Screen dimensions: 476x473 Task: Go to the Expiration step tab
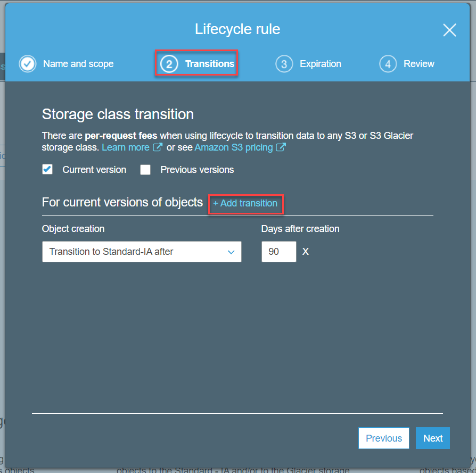[x=321, y=64]
